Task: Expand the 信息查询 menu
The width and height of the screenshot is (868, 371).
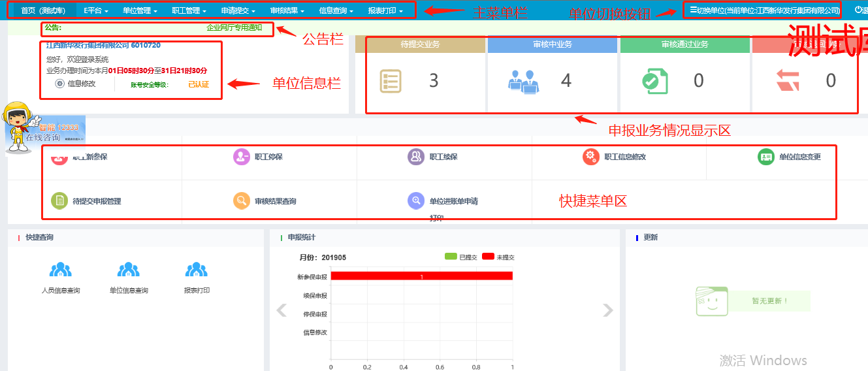Action: coord(336,10)
